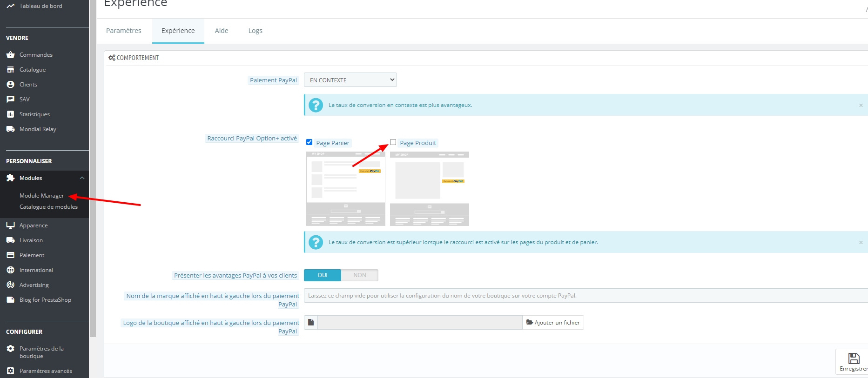Click the Paiement PayPal label

pos(274,80)
